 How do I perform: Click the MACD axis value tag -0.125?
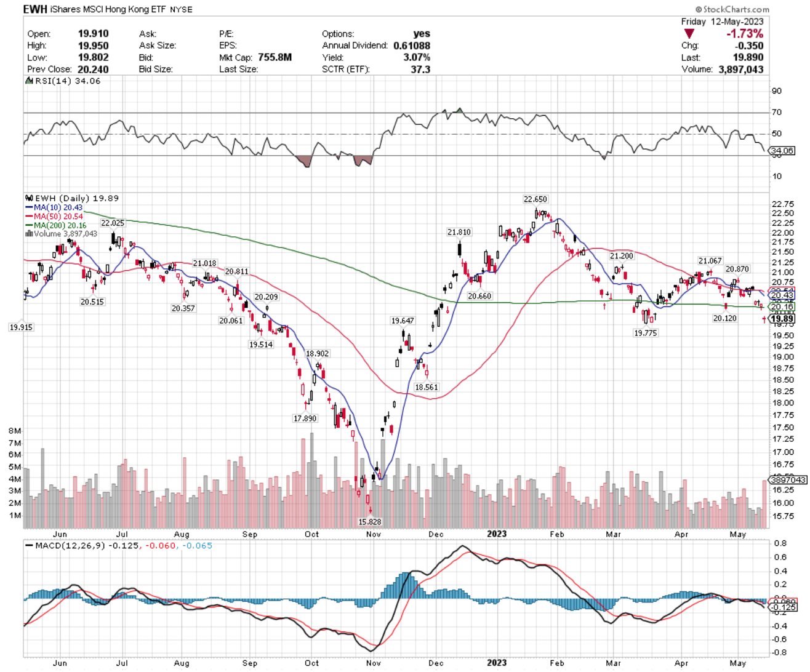coord(784,607)
